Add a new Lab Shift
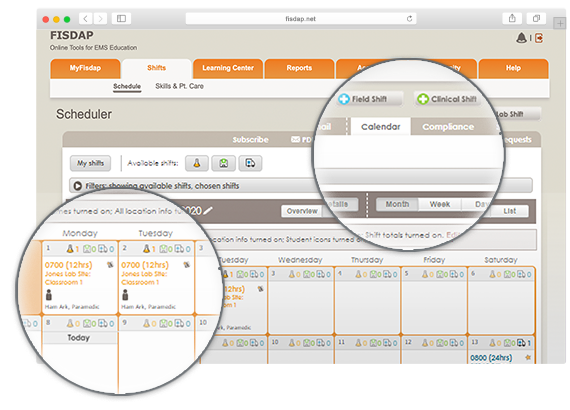 tap(517, 114)
